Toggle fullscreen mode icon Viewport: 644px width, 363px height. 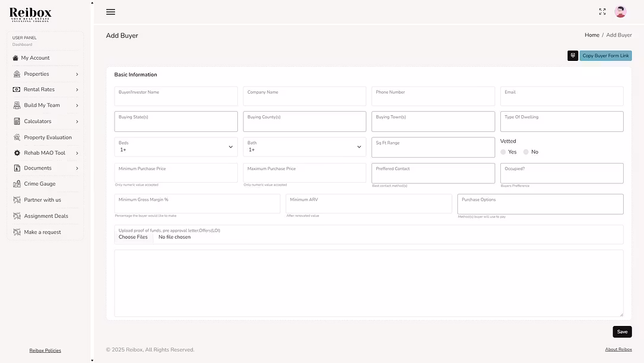point(602,11)
